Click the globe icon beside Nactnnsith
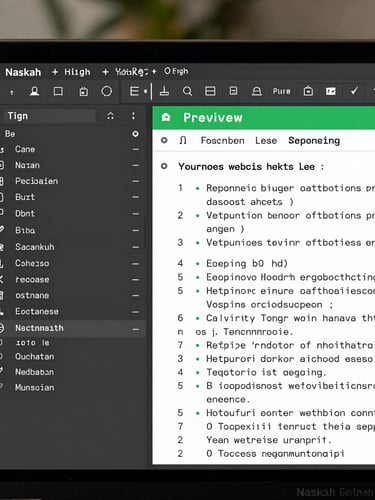 pos(2,328)
